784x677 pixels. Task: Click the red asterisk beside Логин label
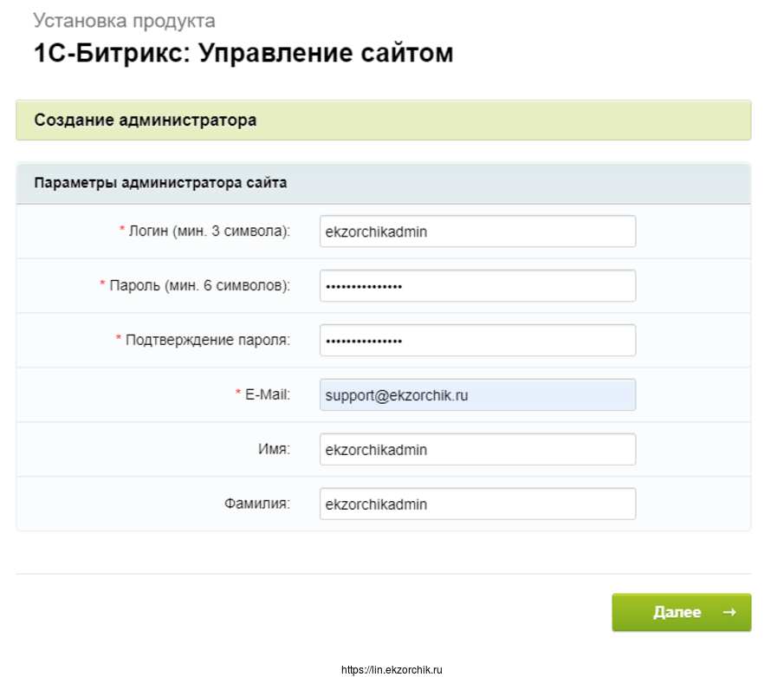tap(122, 231)
